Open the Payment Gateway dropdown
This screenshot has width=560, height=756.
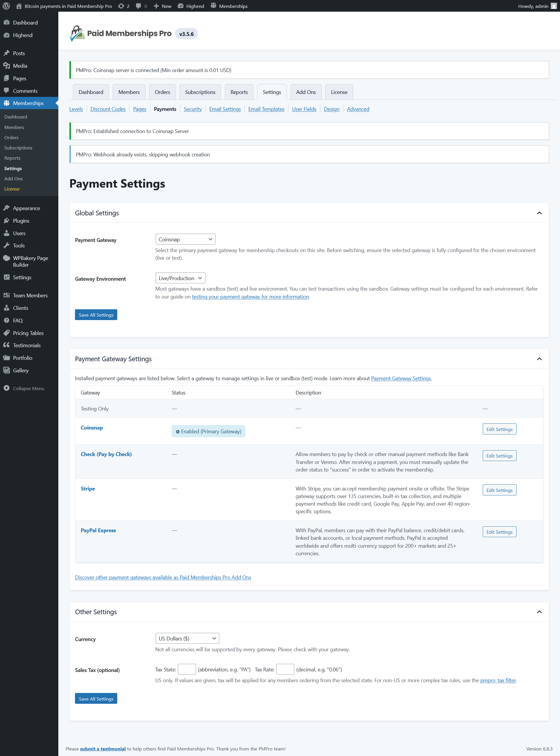click(x=185, y=239)
